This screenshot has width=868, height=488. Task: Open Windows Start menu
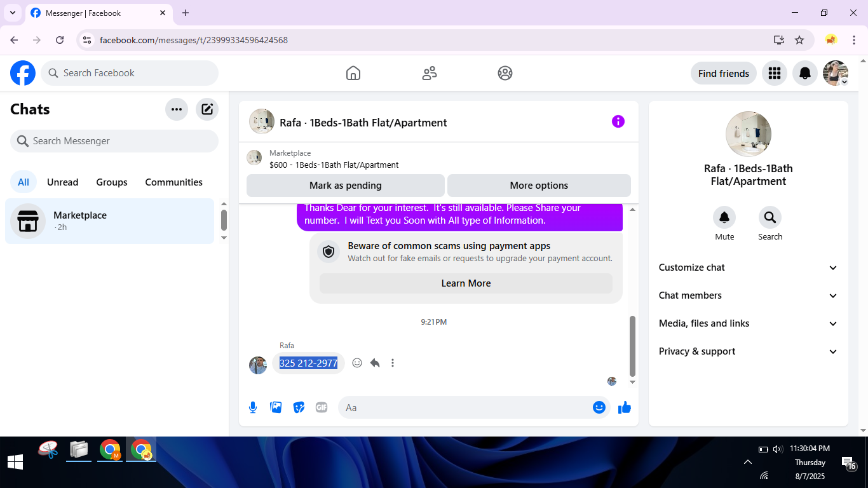15,462
